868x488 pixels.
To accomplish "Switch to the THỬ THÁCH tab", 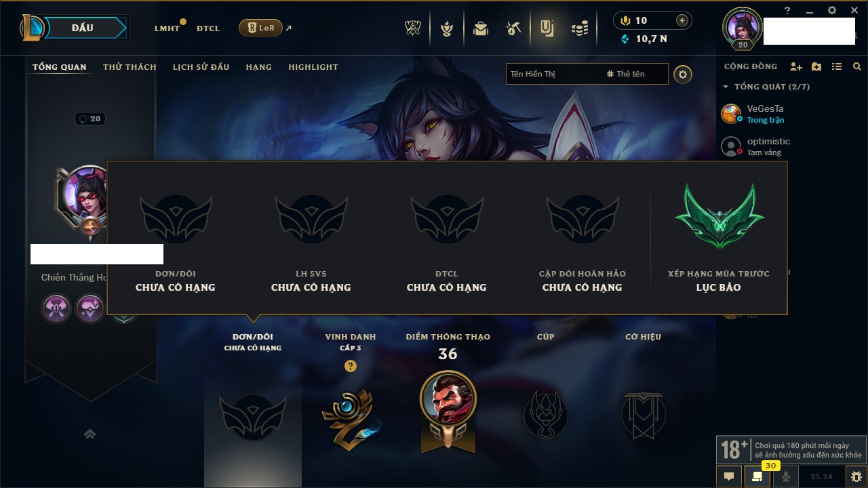I will [x=130, y=67].
